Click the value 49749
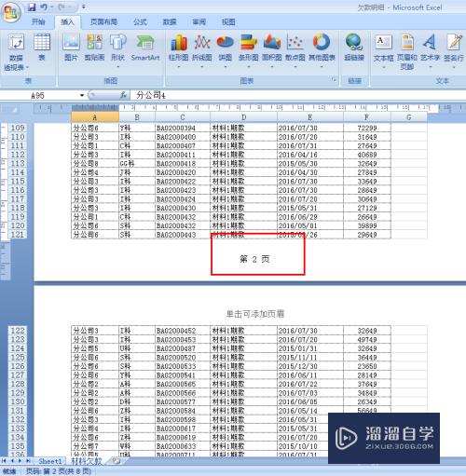This screenshot has width=466, height=476. pyautogui.click(x=367, y=340)
